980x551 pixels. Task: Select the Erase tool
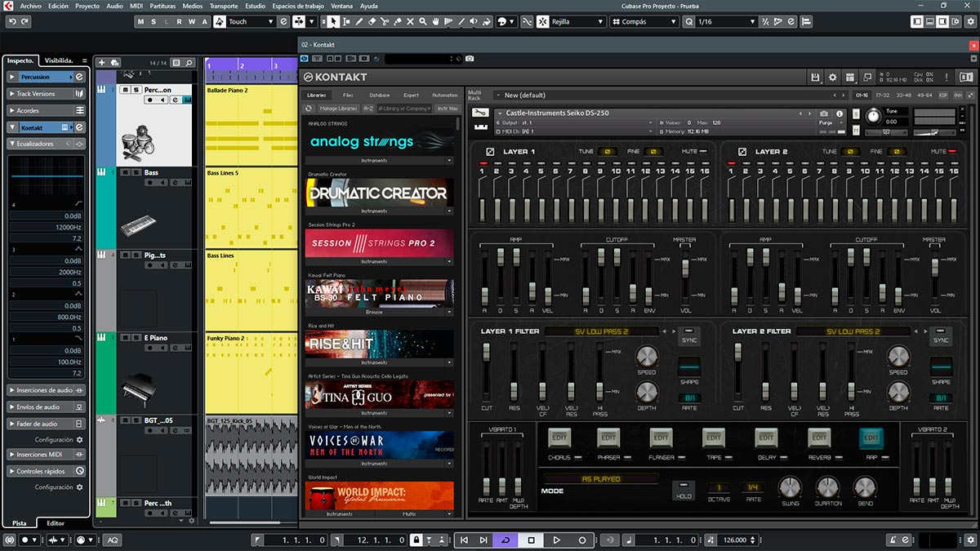point(372,21)
